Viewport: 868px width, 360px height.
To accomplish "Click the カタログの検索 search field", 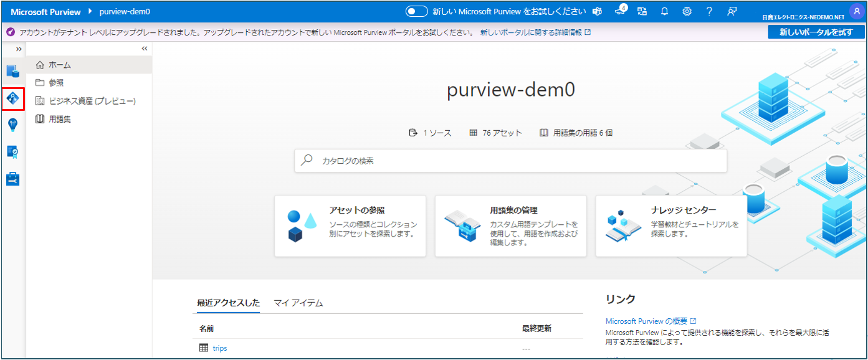I will click(511, 161).
